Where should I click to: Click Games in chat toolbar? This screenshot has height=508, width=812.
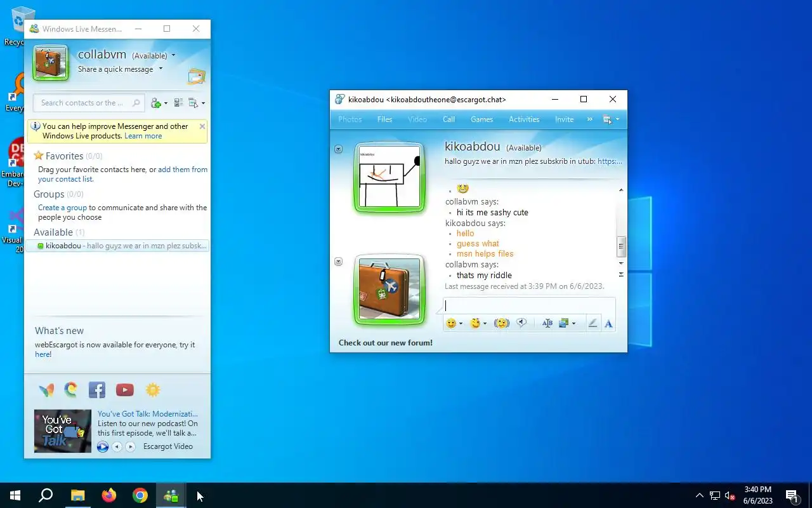482,119
